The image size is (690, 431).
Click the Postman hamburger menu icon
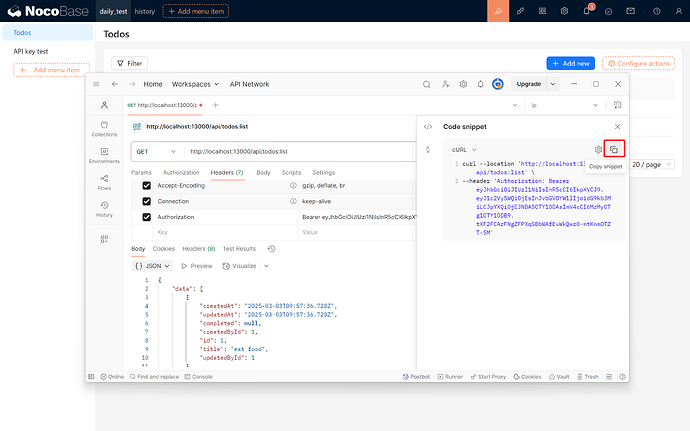[96, 84]
